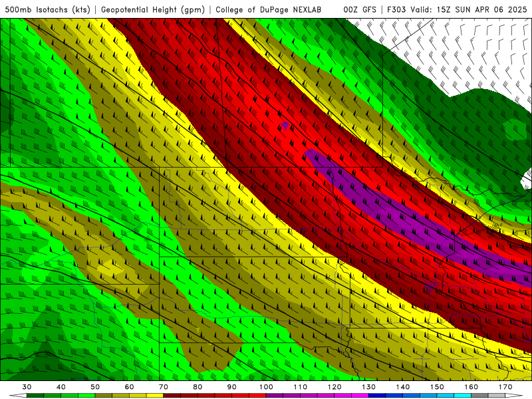Viewport: 532px width, 399px height.
Task: Click the 'Valid: 15Z SUN APR 06 2025' text
Action: (x=469, y=9)
